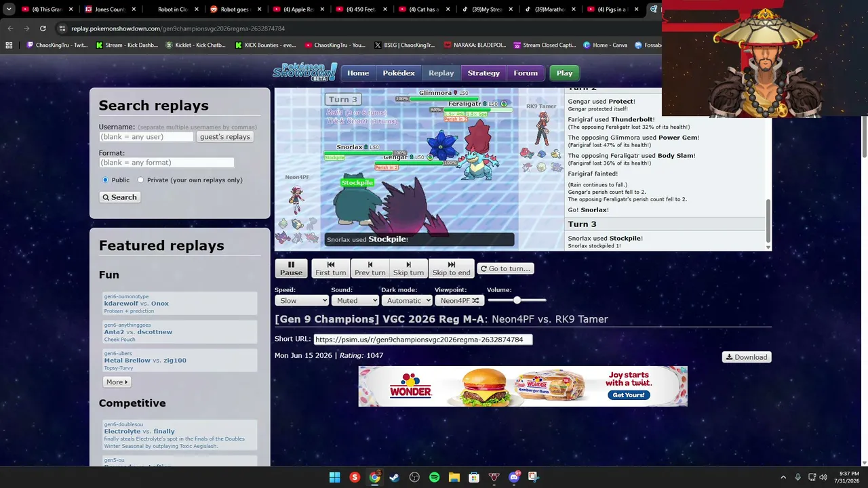Show hidden system tray icons chevron
Image resolution: width=868 pixels, height=488 pixels.
pos(783,477)
